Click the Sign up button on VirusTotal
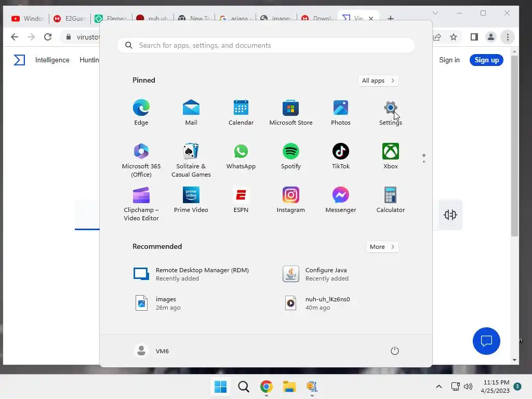The image size is (532, 399). [486, 60]
